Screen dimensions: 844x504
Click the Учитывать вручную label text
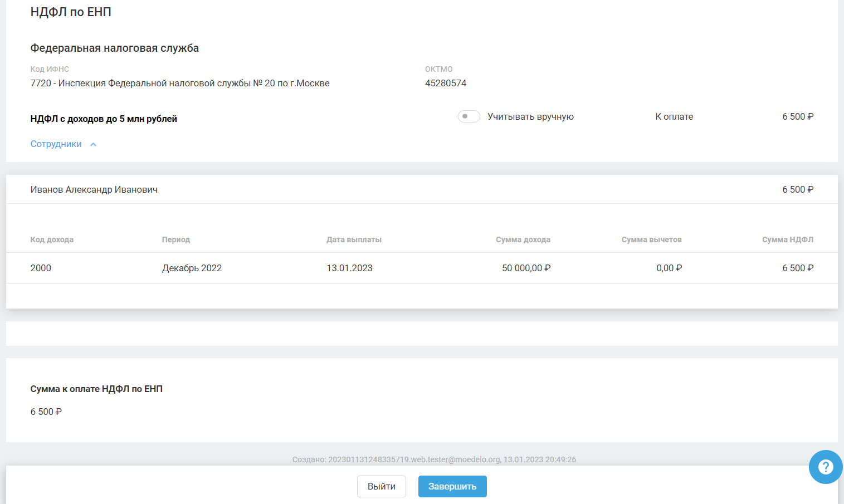(x=530, y=116)
